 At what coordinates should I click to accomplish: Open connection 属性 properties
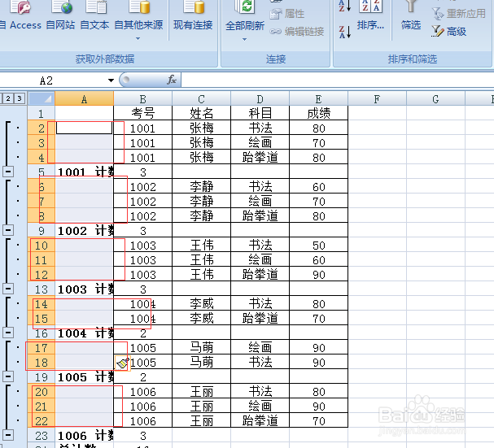click(287, 14)
